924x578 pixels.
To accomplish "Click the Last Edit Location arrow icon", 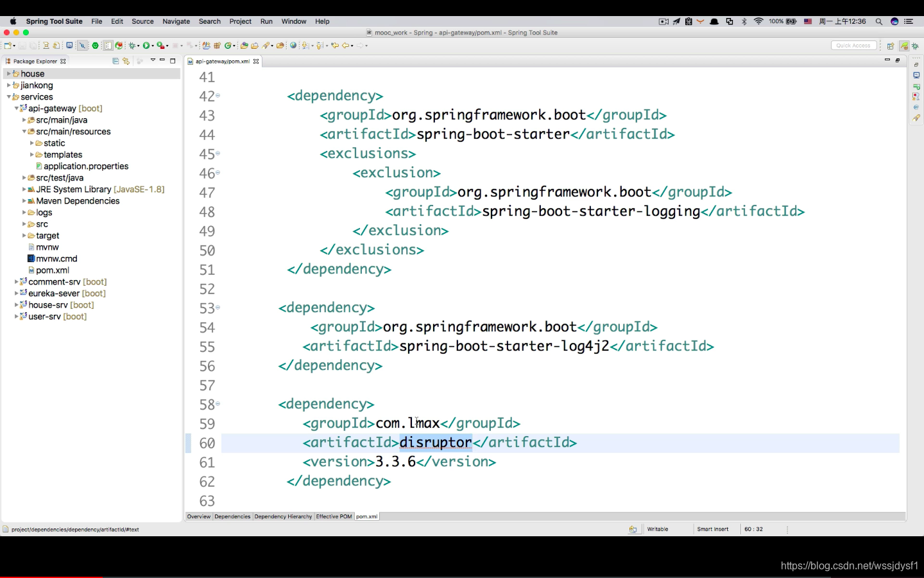I will 335,46.
